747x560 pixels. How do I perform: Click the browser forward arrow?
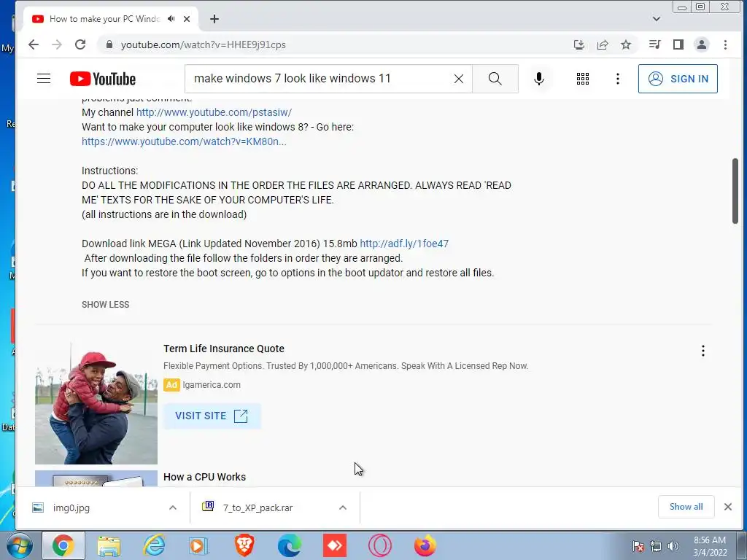pyautogui.click(x=57, y=44)
